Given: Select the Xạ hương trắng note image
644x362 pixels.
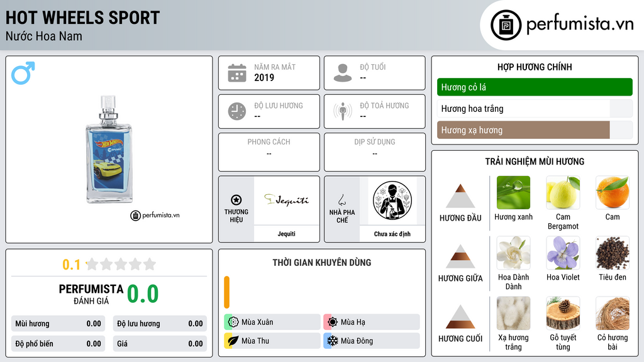Looking at the screenshot, I should point(513,313).
